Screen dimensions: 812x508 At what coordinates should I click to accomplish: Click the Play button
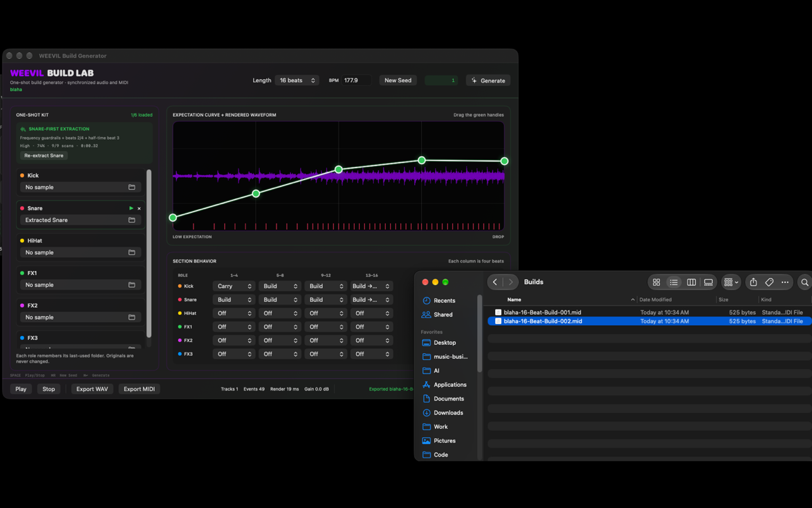21,389
